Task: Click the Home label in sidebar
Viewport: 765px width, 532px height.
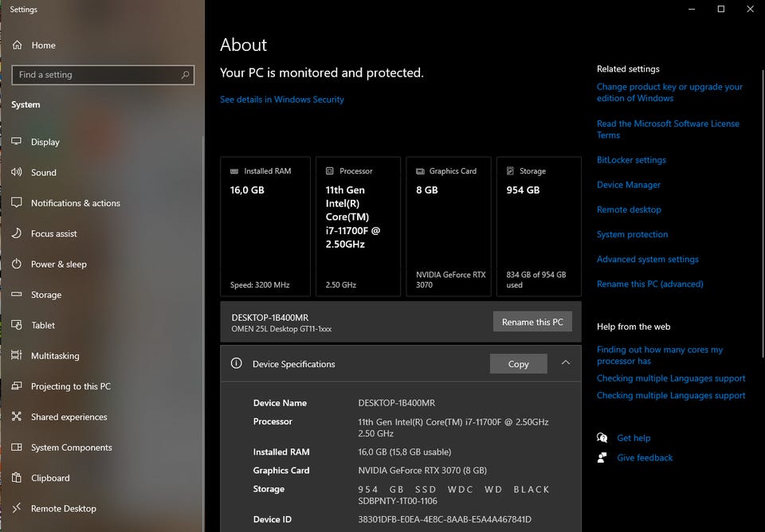Action: tap(43, 45)
